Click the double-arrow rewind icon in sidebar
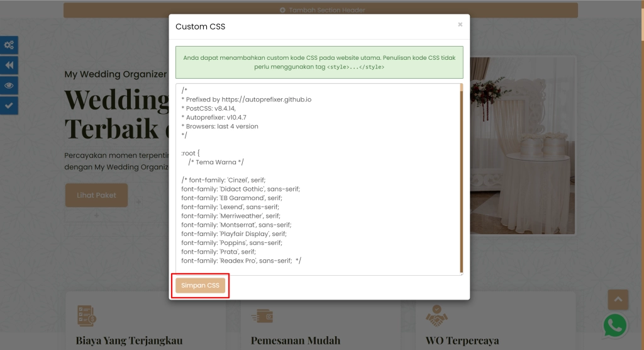644x350 pixels. (x=9, y=65)
